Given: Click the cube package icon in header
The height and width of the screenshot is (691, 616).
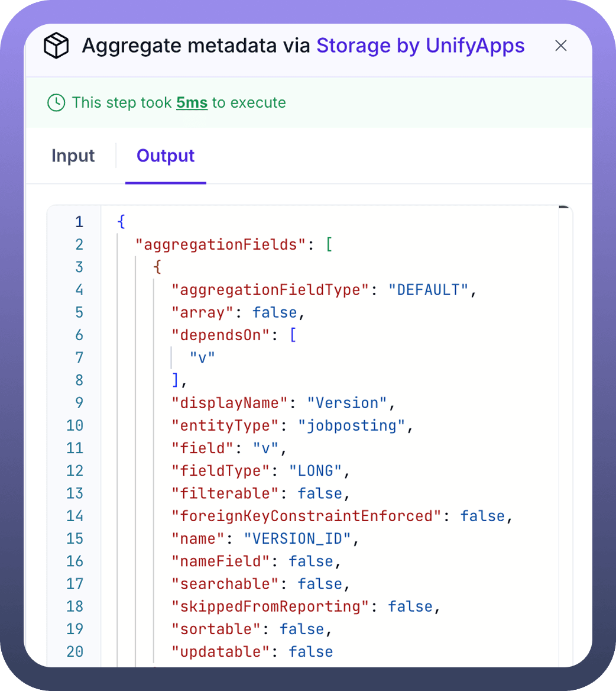Looking at the screenshot, I should point(57,46).
